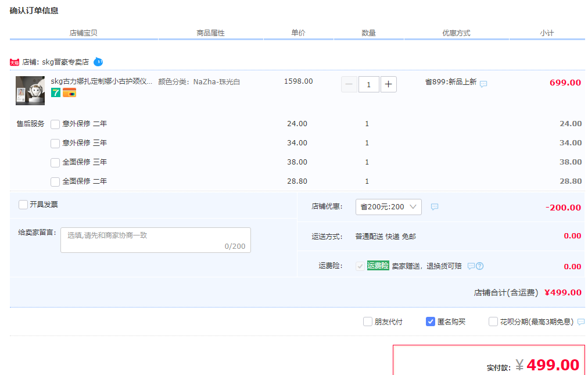Open the info bubble next to 店铺优惠 dropdown
The height and width of the screenshot is (375, 588).
(434, 207)
